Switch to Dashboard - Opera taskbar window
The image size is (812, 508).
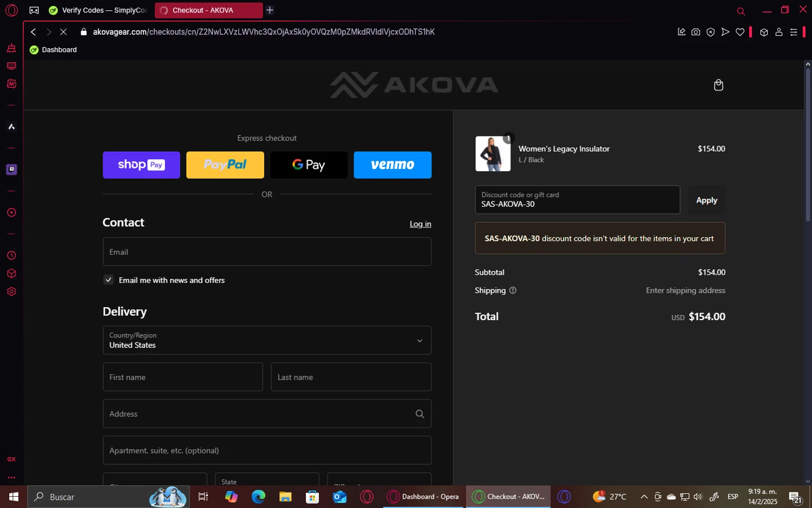coord(423,497)
